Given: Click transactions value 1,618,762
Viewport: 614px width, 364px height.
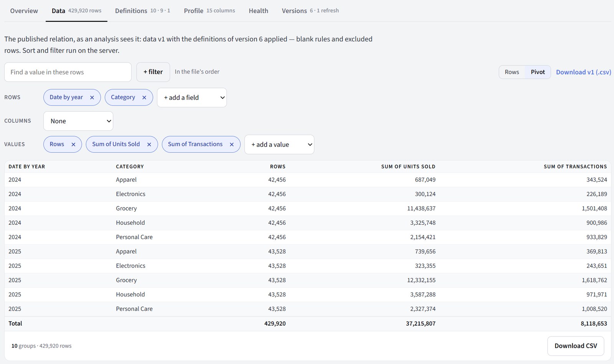Looking at the screenshot, I should [x=594, y=280].
